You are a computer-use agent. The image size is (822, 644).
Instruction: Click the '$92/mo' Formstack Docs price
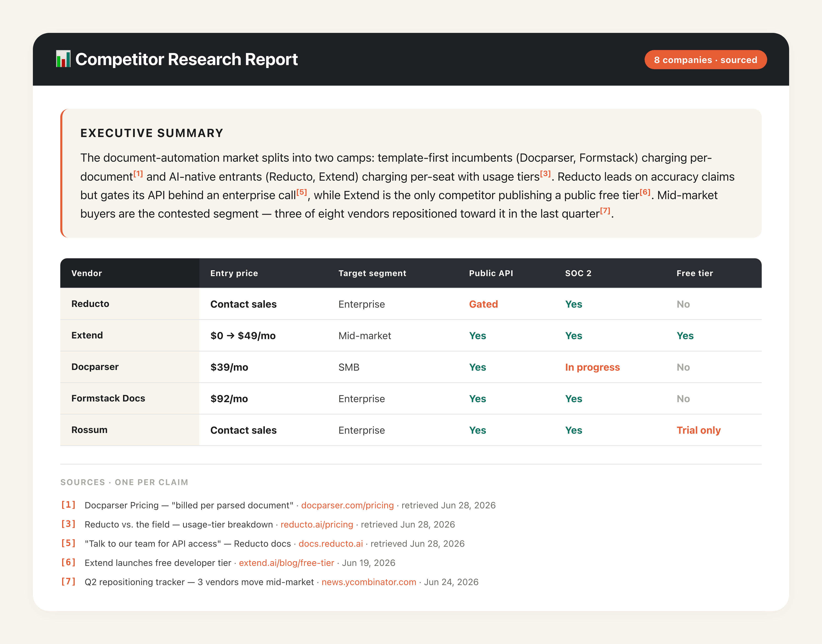[229, 399]
